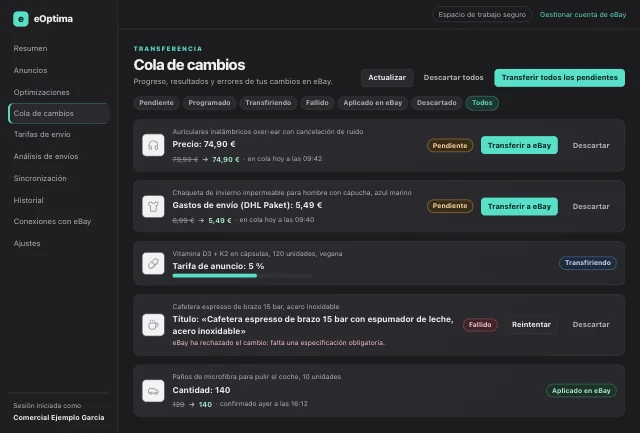Click the Cola de cambios page heading
Viewport: 640px width, 433px height.
click(x=189, y=65)
